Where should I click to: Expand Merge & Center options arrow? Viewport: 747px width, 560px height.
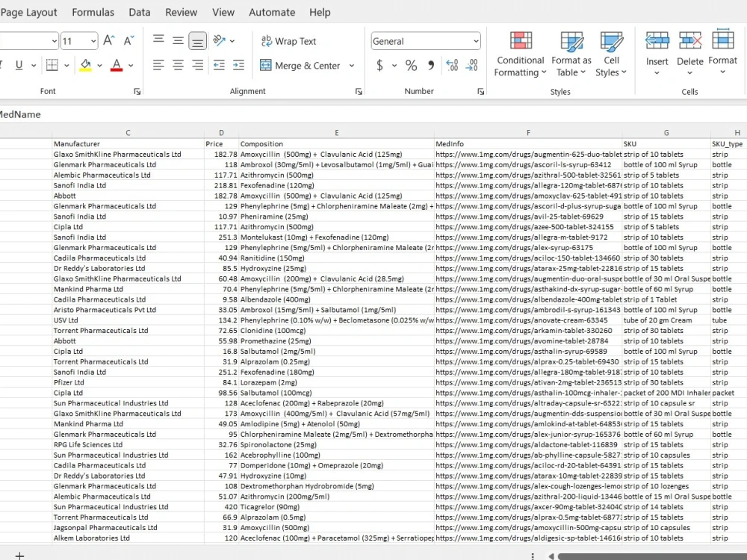pyautogui.click(x=352, y=65)
